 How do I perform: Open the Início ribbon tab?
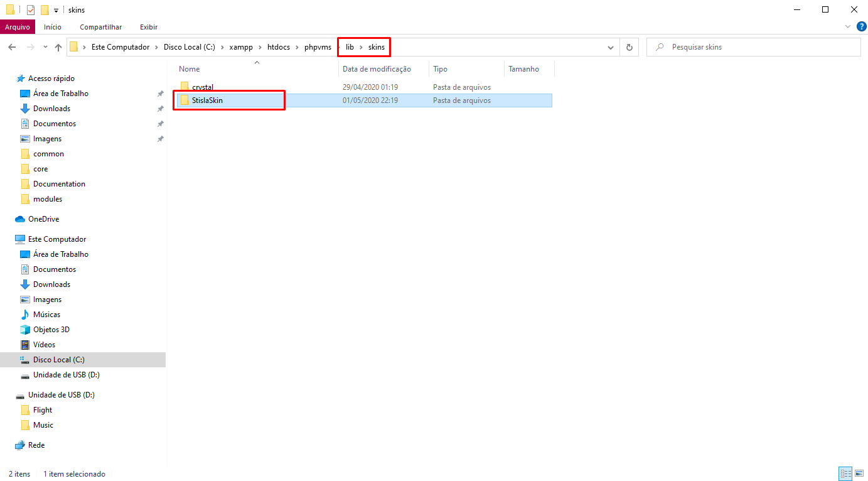[53, 27]
